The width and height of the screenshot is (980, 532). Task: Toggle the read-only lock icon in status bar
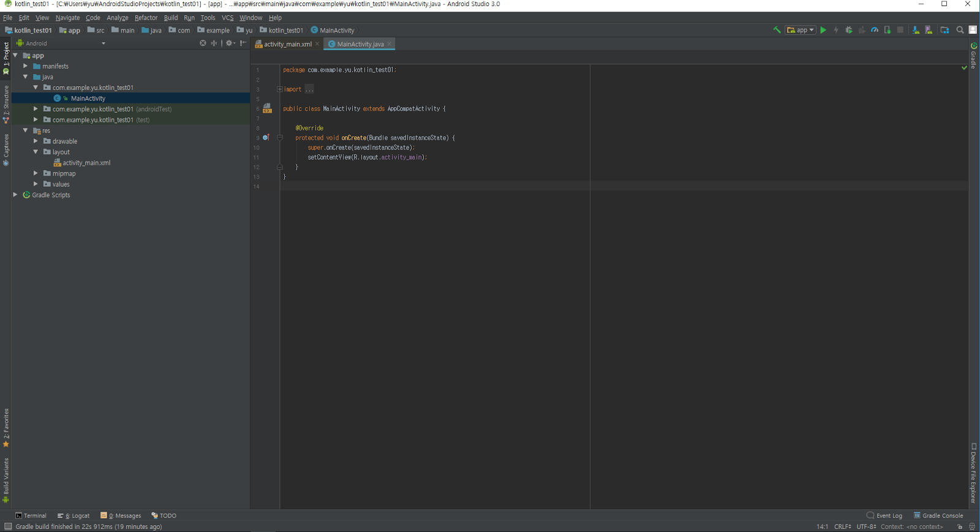960,526
